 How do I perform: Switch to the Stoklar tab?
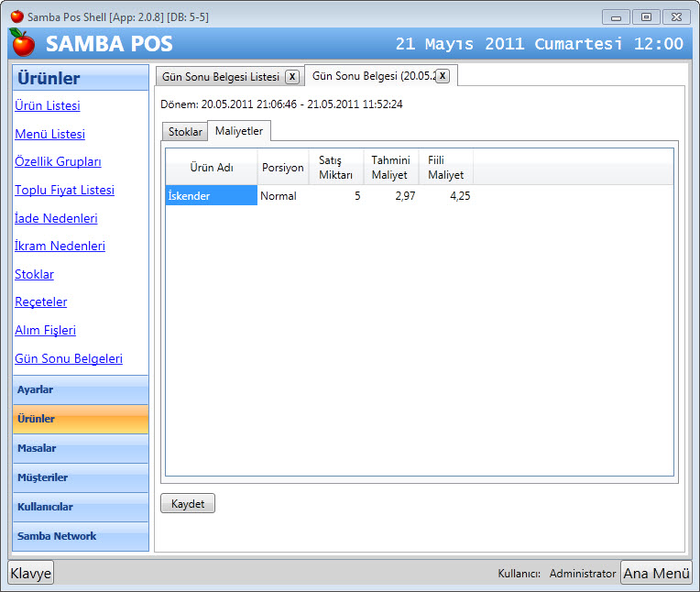point(185,132)
